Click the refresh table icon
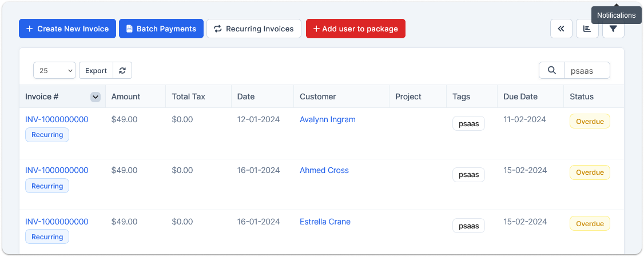The width and height of the screenshot is (644, 257). click(122, 70)
